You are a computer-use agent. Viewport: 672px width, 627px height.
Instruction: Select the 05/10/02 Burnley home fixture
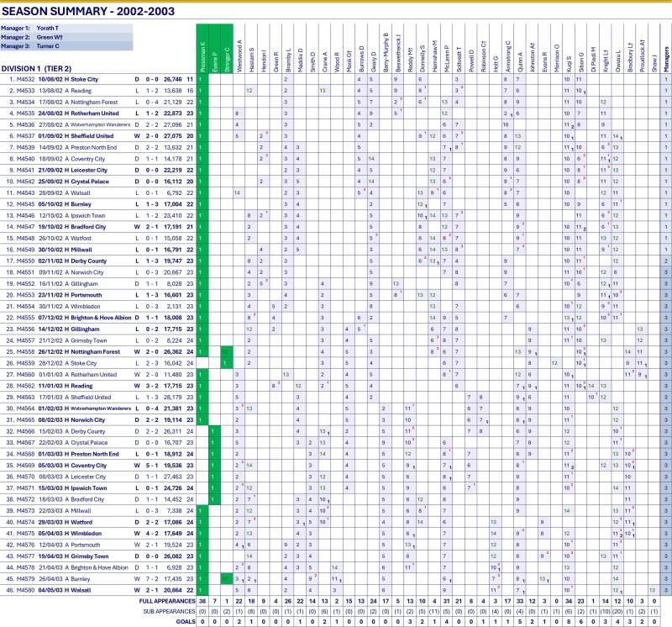point(98,204)
